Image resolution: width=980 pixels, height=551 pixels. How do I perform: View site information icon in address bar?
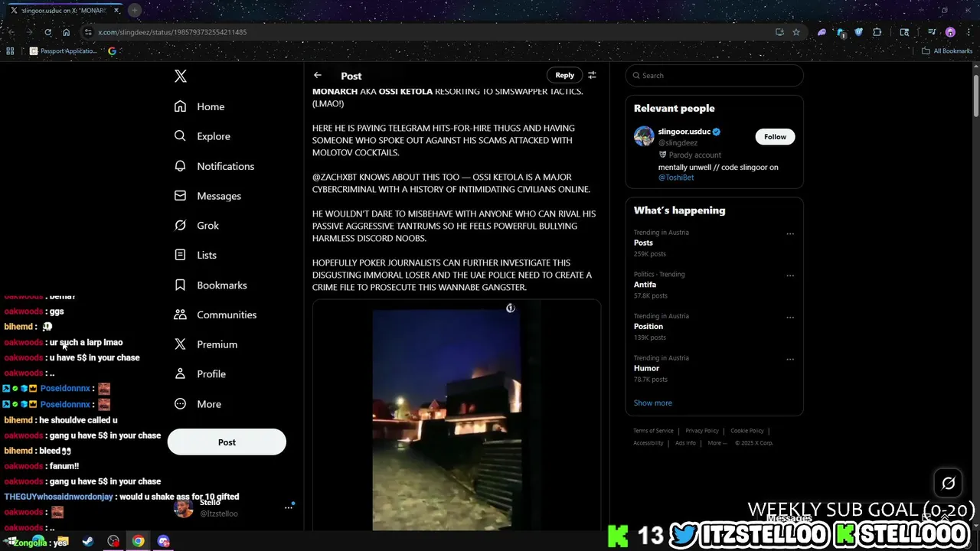(88, 32)
